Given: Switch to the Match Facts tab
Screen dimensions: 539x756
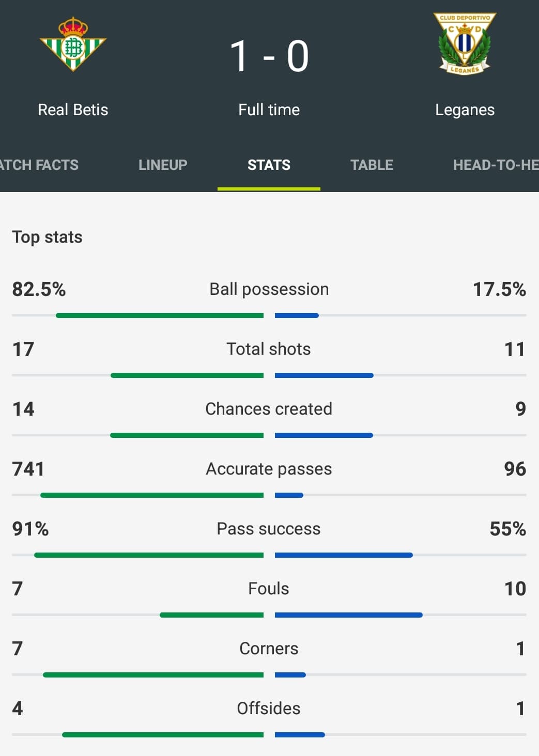Looking at the screenshot, I should coord(39,165).
